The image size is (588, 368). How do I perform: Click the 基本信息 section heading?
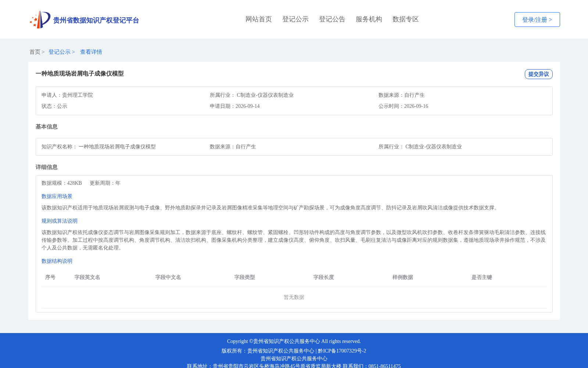click(x=47, y=127)
